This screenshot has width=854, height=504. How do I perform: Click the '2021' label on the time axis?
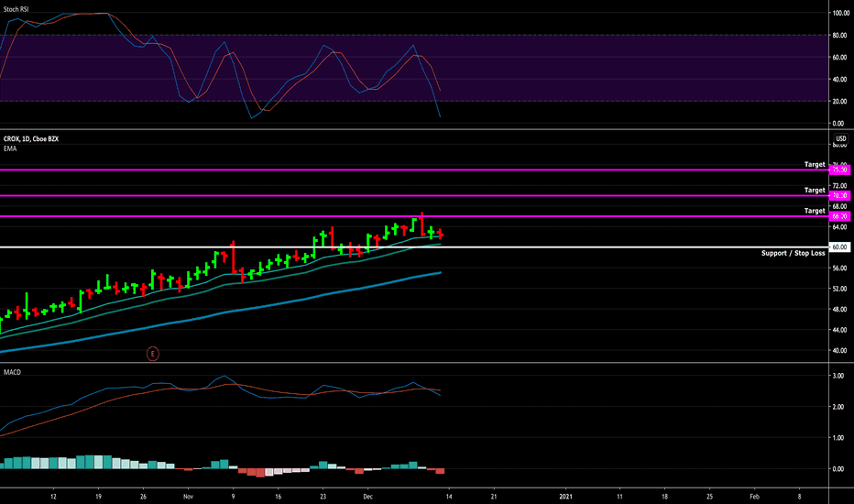click(x=566, y=497)
